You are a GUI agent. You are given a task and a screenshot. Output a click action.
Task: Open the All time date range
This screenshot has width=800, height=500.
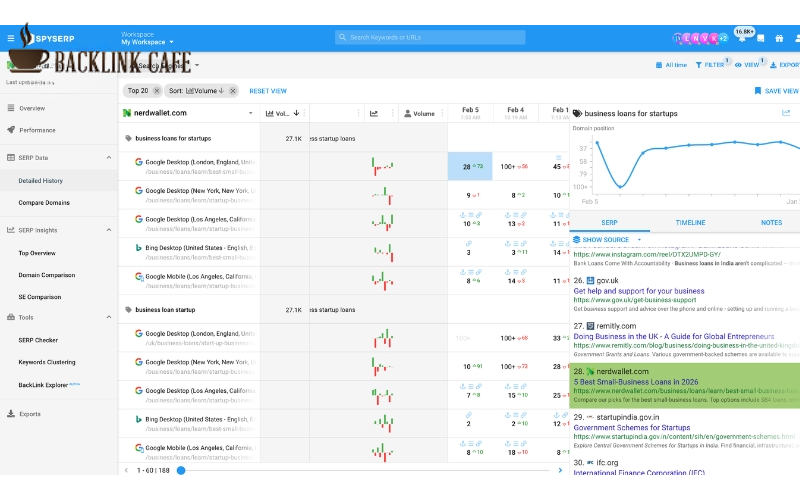tap(671, 65)
